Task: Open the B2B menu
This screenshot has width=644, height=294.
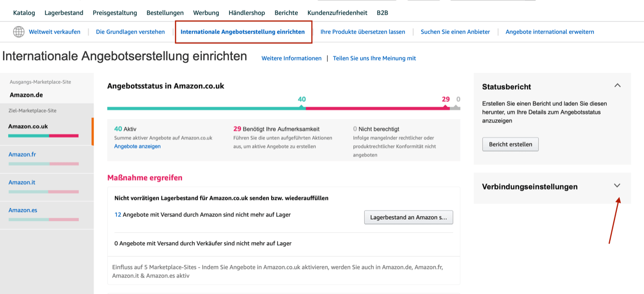Action: tap(382, 13)
